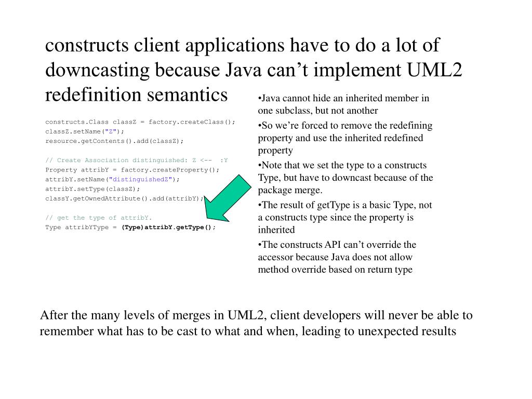Click the words "package merge."
532x399 pixels.
[x=290, y=190]
